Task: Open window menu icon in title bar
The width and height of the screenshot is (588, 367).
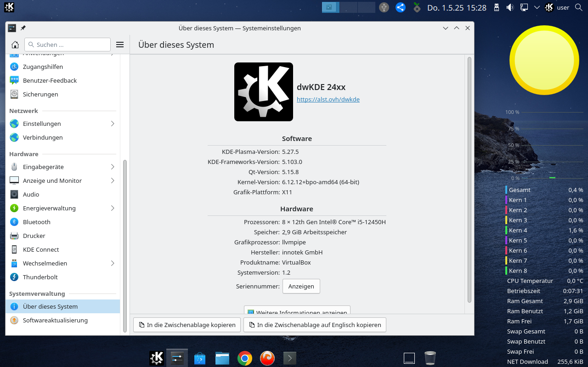Action: coord(12,28)
